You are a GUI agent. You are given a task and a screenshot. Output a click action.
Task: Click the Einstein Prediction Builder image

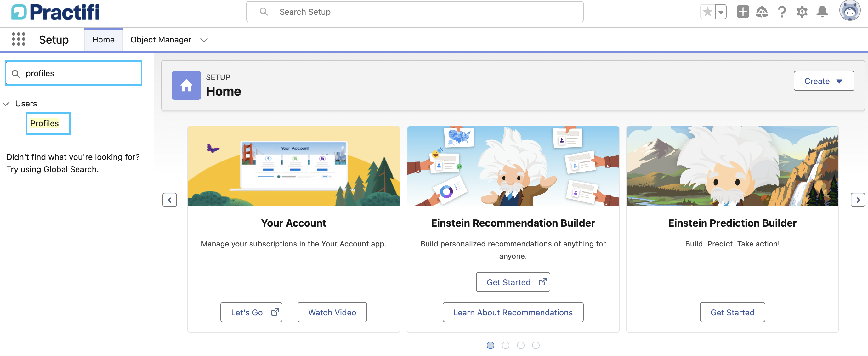tap(732, 167)
